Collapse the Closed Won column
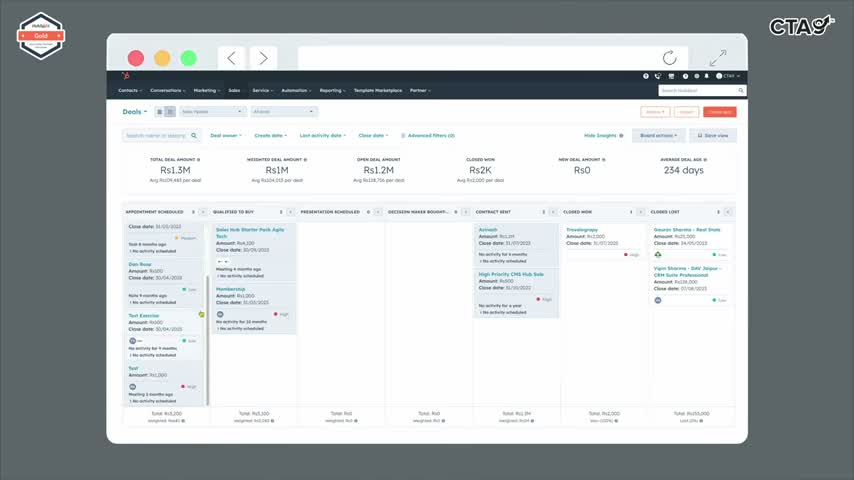Image resolution: width=854 pixels, height=480 pixels. pos(640,212)
